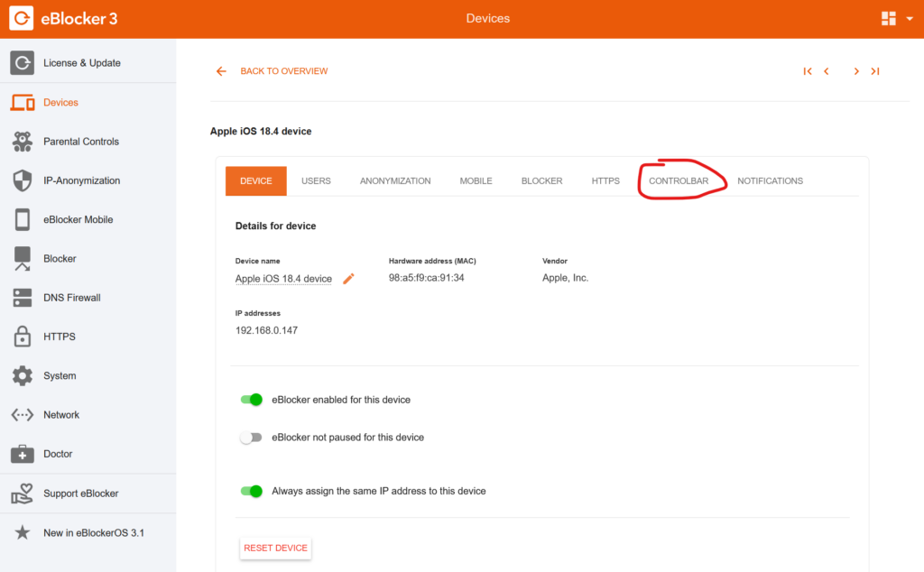
Task: Click the star icon for New in eBlockerOS
Action: click(x=23, y=532)
